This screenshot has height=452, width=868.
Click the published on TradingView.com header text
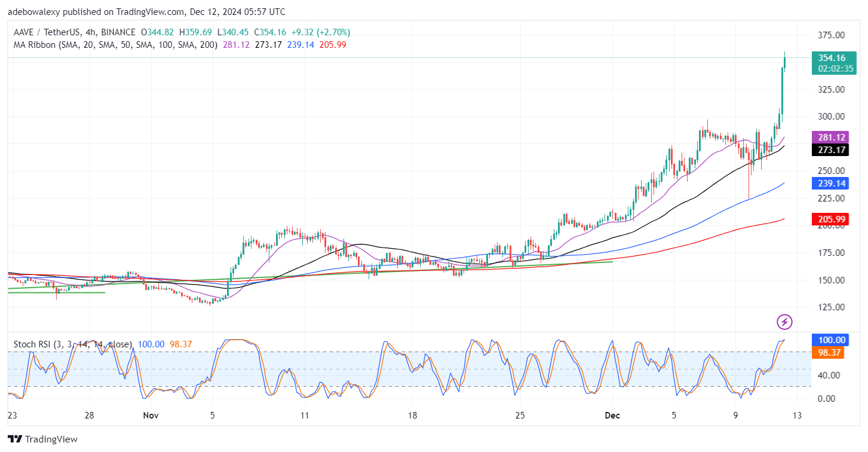pos(147,11)
